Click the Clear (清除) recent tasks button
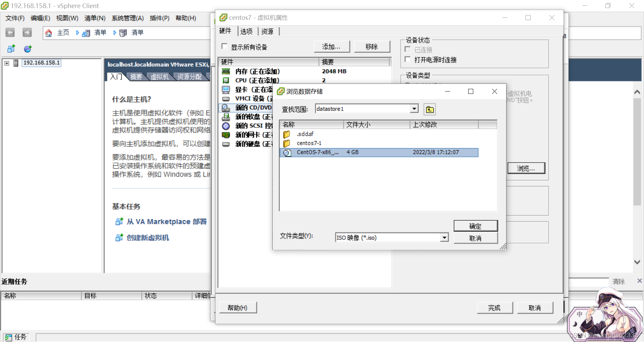The width and height of the screenshot is (644, 342). 619,281
